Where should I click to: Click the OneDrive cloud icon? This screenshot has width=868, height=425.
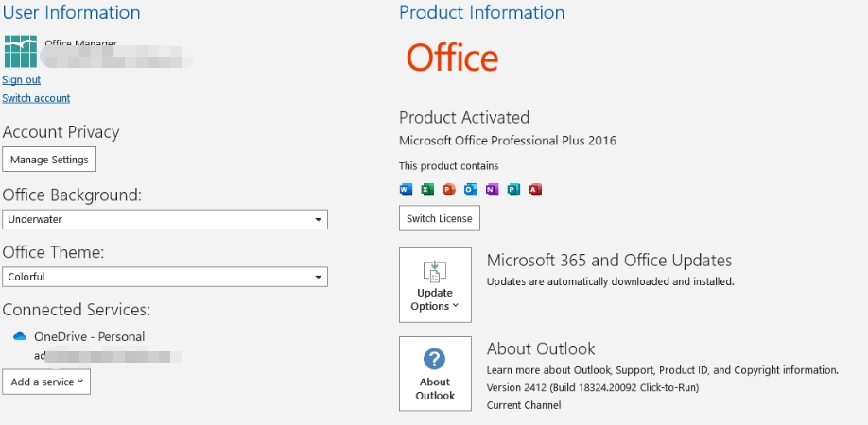pyautogui.click(x=20, y=336)
